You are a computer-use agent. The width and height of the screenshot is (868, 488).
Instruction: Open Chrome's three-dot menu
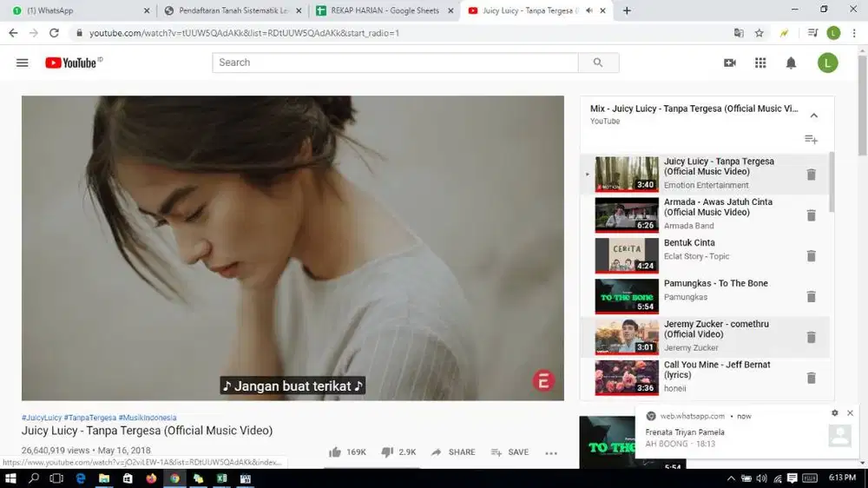854,33
